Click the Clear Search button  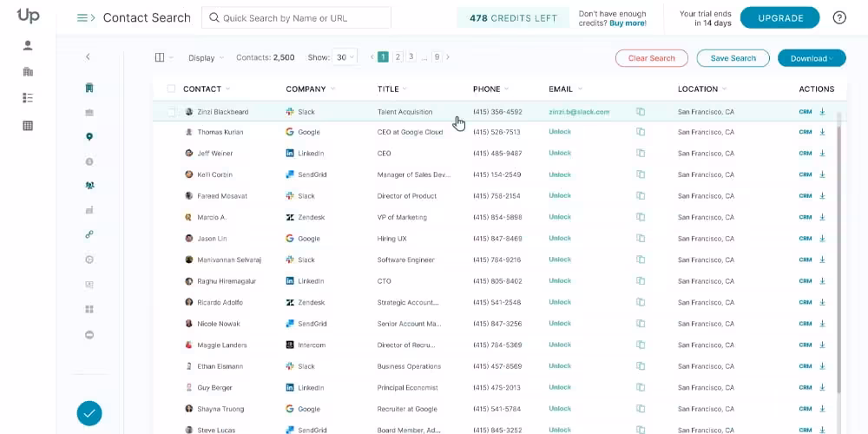click(x=651, y=58)
